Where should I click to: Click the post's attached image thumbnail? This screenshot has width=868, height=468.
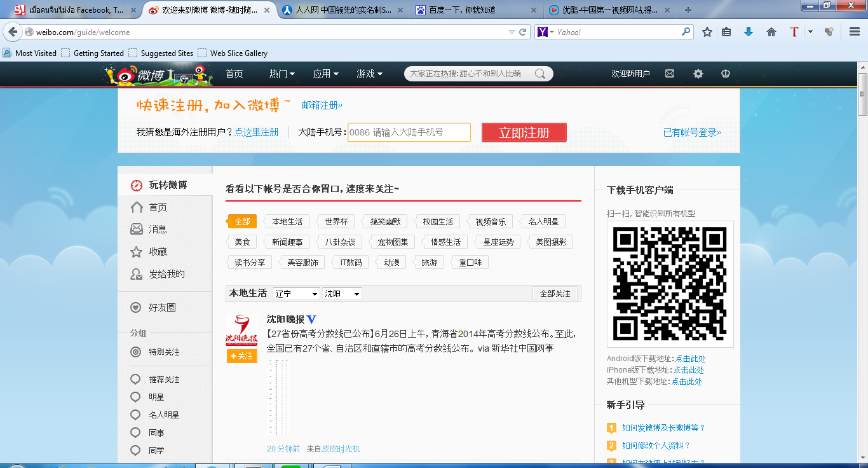279,397
